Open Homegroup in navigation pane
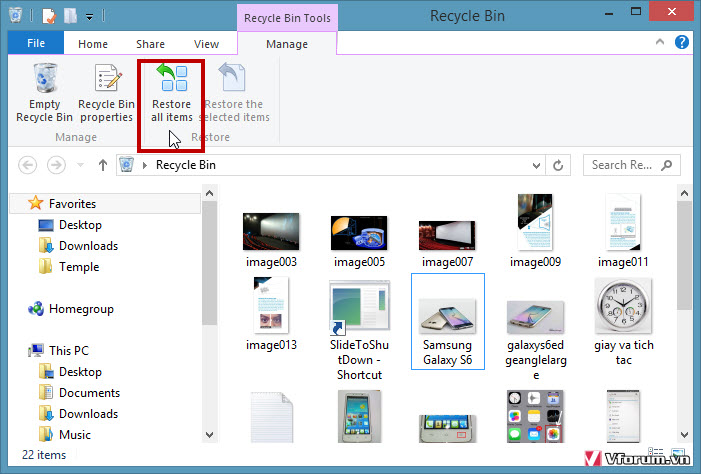The width and height of the screenshot is (701, 474). click(81, 309)
